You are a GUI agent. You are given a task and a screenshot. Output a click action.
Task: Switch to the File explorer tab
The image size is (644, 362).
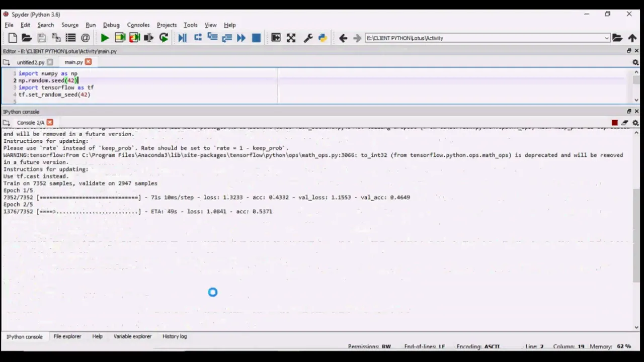click(x=67, y=336)
